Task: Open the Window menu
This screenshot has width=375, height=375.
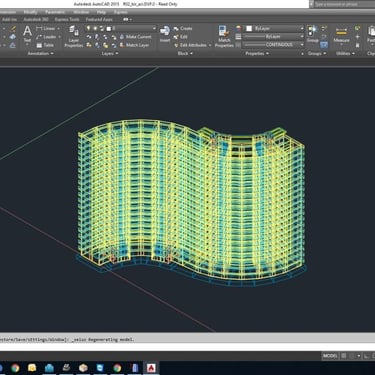Action: pyautogui.click(x=81, y=12)
